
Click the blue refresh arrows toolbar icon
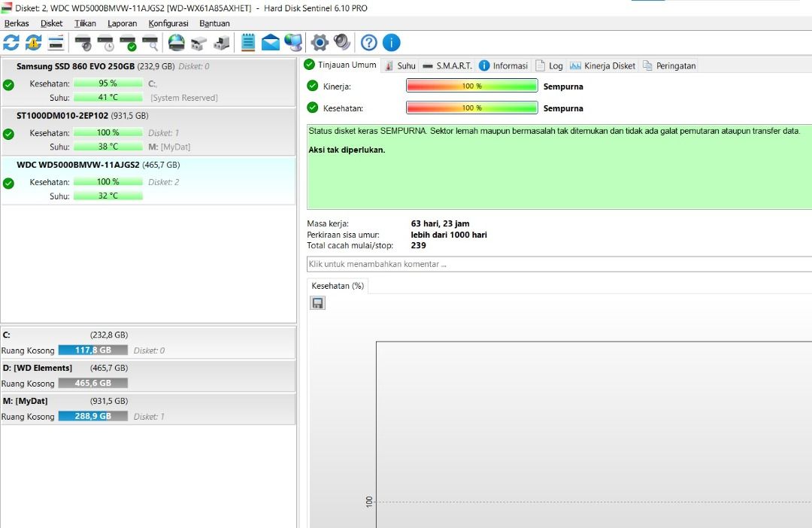point(11,43)
